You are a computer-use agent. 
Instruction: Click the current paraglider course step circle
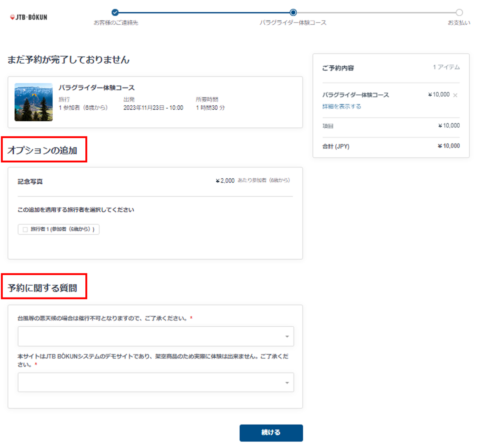pyautogui.click(x=293, y=12)
